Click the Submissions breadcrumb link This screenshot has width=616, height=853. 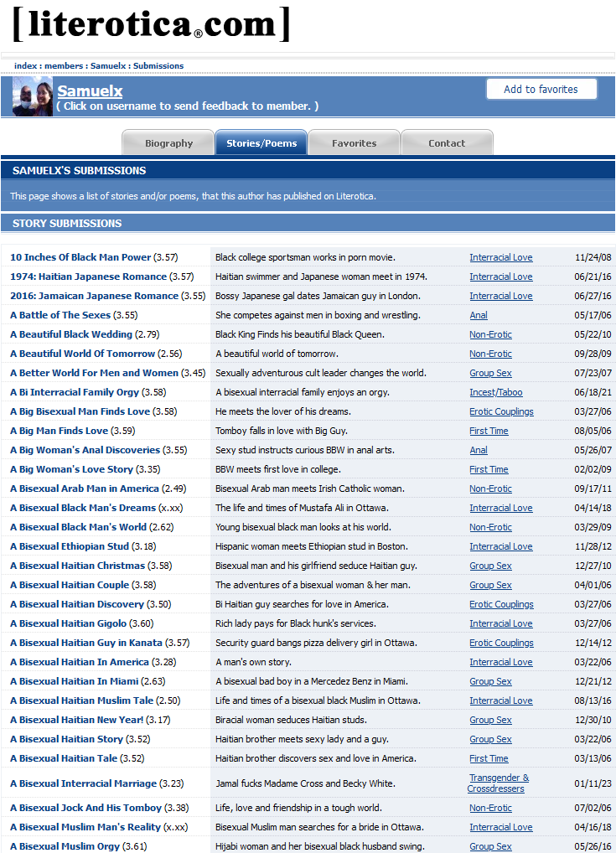(x=158, y=66)
